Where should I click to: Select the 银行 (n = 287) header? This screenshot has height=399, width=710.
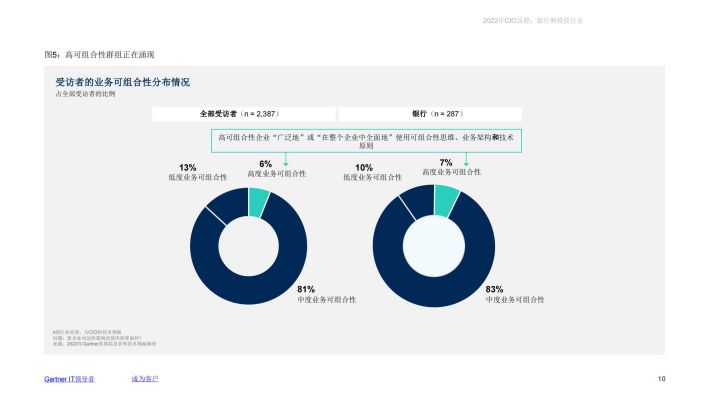(430, 114)
